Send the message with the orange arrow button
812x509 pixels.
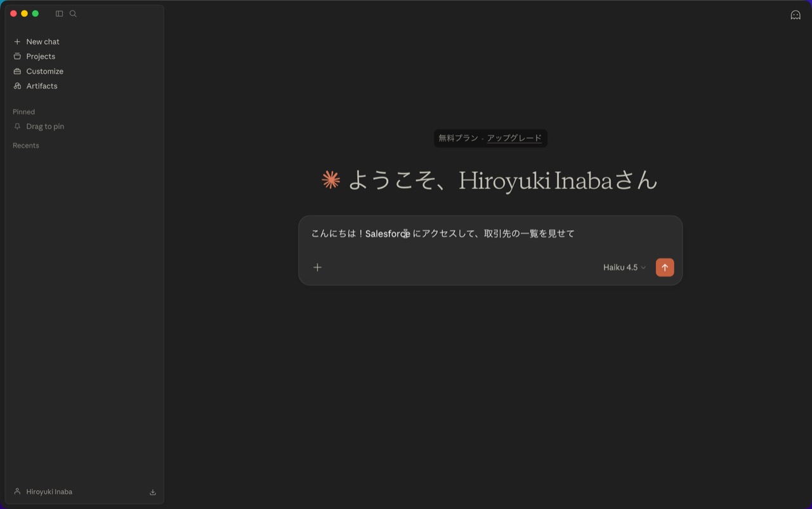[664, 267]
